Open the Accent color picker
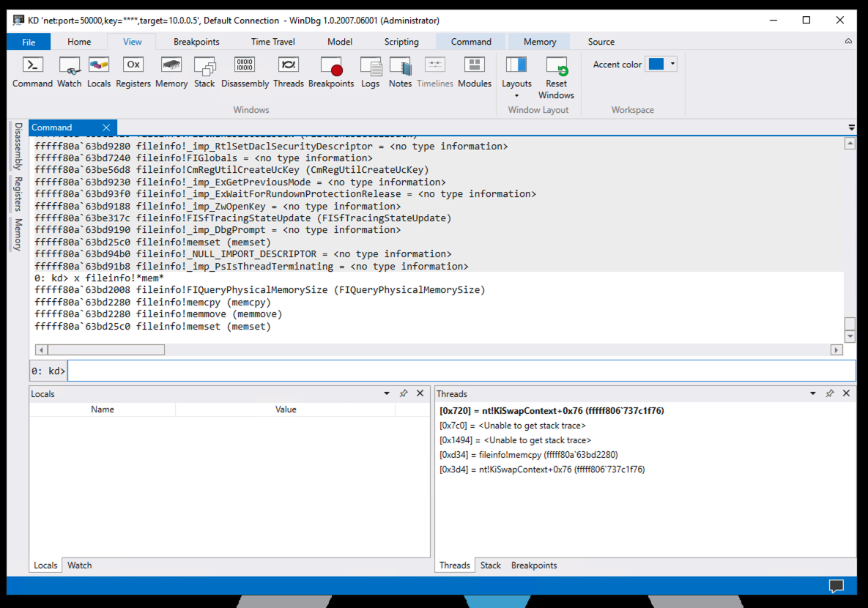 click(661, 64)
